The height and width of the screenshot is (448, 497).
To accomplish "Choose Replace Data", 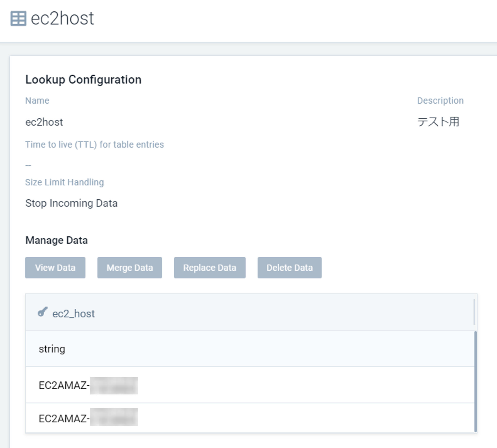I will point(210,268).
